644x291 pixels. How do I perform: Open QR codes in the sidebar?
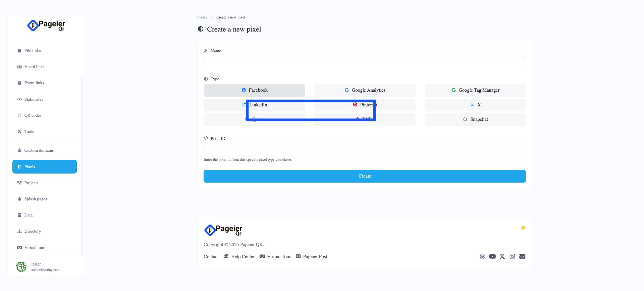coord(33,115)
